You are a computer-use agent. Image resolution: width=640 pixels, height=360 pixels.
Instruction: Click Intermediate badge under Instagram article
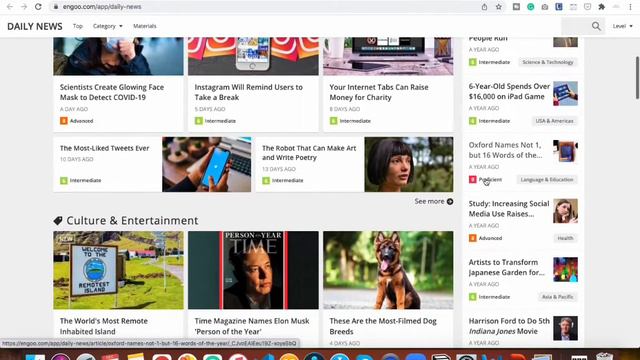click(x=215, y=121)
